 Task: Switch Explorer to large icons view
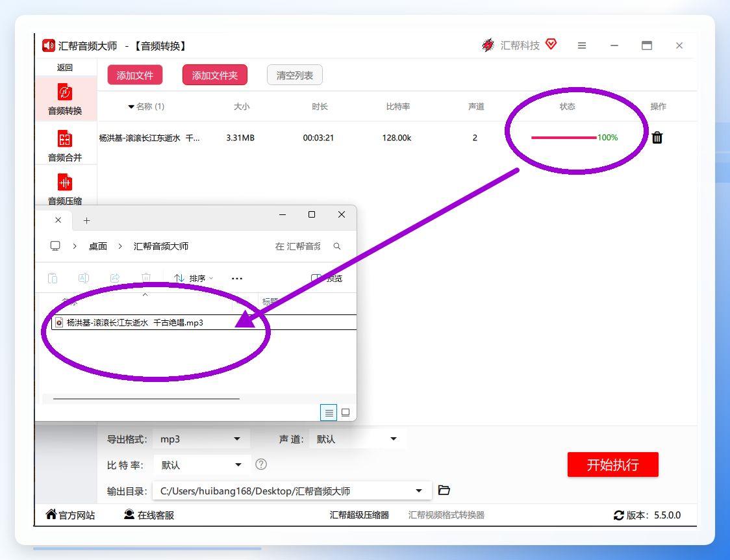(346, 413)
